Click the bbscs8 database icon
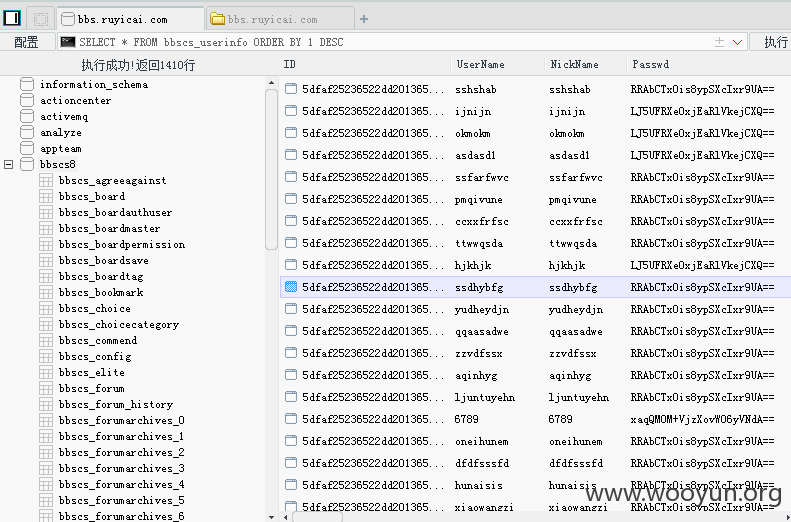 point(27,164)
